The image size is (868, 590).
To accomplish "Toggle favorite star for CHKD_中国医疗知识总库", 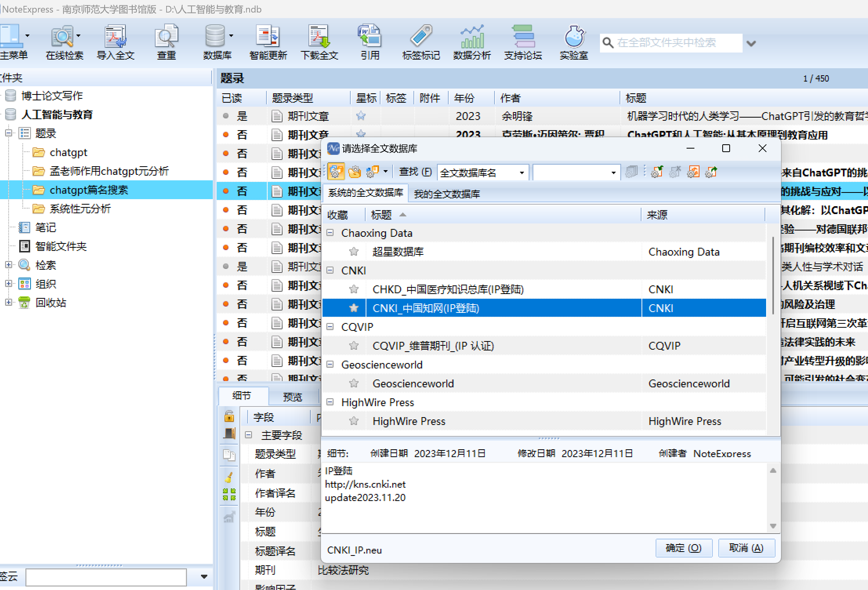I will click(354, 289).
